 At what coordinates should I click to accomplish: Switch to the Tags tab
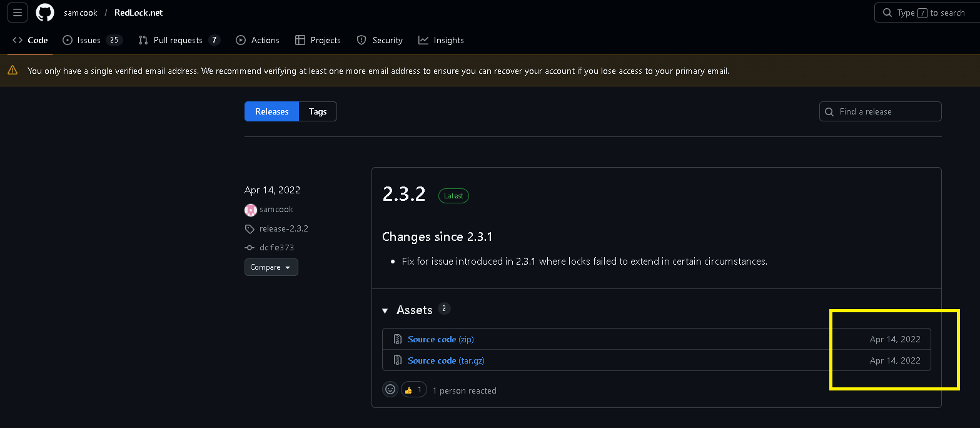pos(318,111)
